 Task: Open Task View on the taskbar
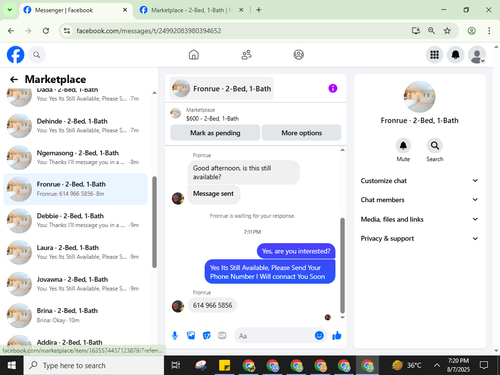point(175,365)
